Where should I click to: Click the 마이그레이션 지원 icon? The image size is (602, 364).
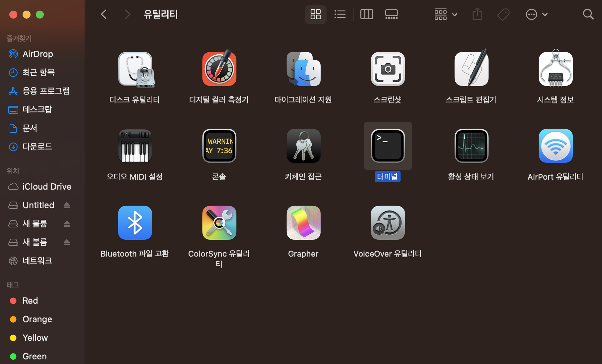click(x=303, y=69)
